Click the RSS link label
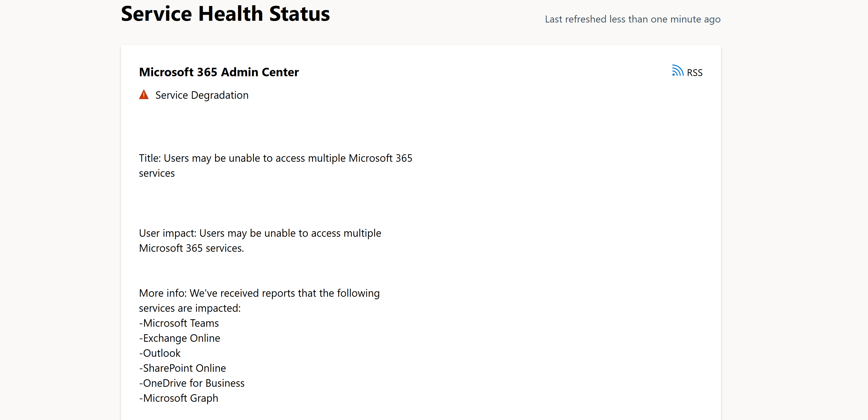Screen dimensions: 868x420 694,73
